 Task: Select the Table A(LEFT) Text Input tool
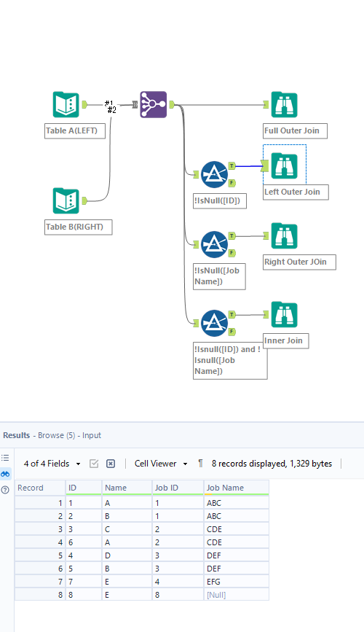[66, 105]
